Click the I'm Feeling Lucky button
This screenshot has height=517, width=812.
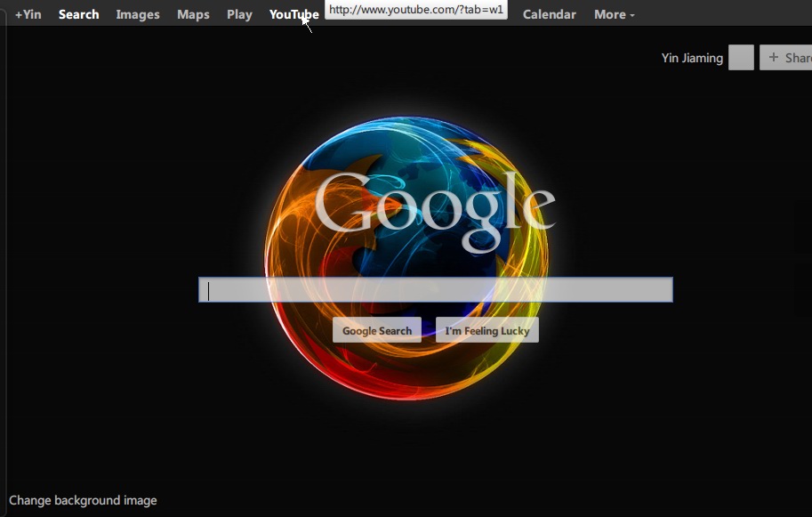coord(487,330)
